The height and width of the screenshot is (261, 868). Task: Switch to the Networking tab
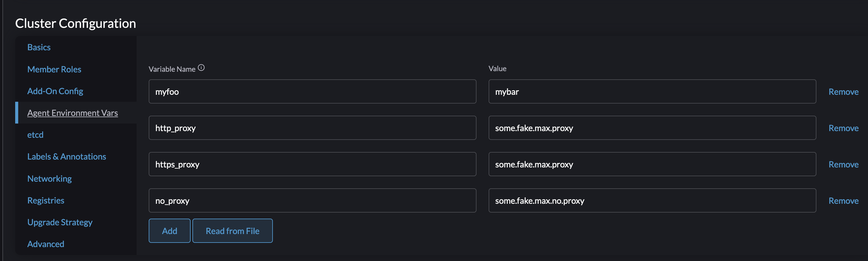pyautogui.click(x=49, y=179)
